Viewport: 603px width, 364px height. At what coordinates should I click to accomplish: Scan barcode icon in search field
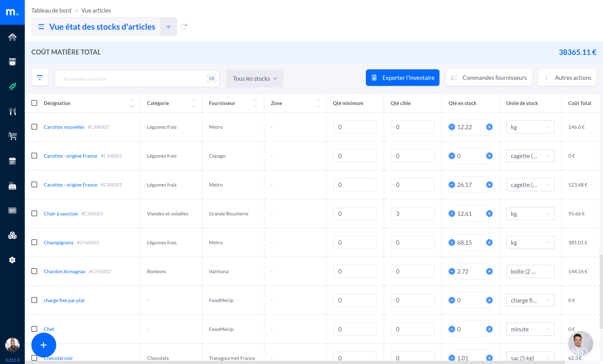click(212, 78)
